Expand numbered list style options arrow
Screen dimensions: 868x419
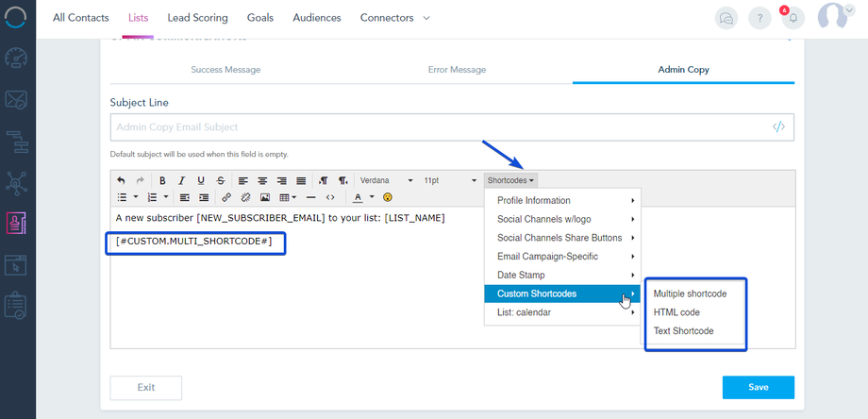(x=166, y=197)
